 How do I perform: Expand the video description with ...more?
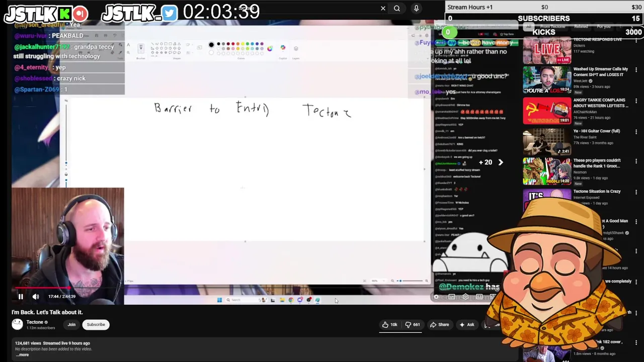click(22, 355)
